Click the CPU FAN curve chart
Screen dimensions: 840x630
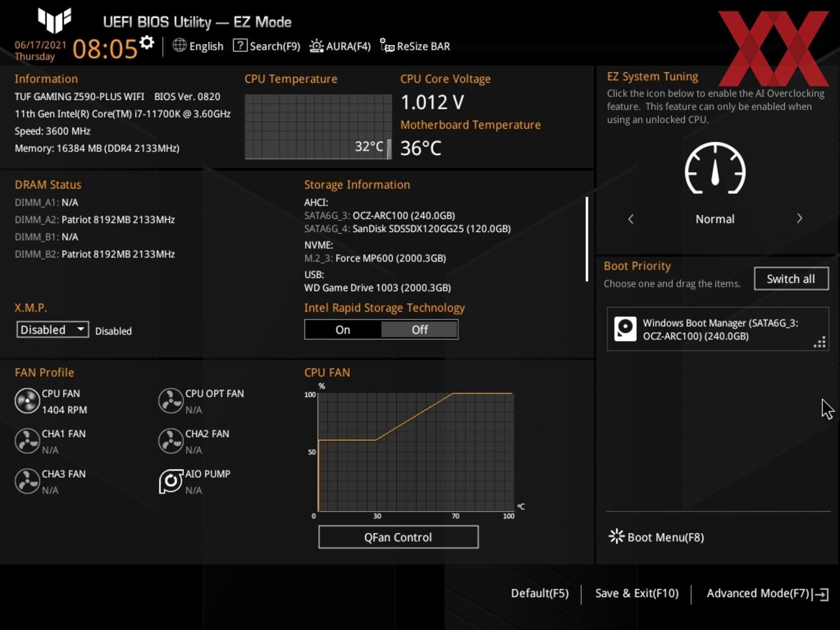415,451
